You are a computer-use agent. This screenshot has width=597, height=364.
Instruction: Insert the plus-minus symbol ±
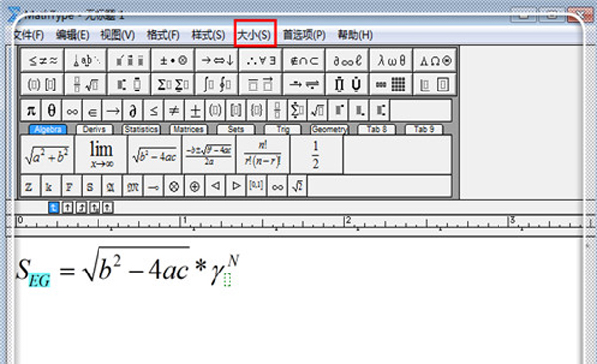click(195, 110)
